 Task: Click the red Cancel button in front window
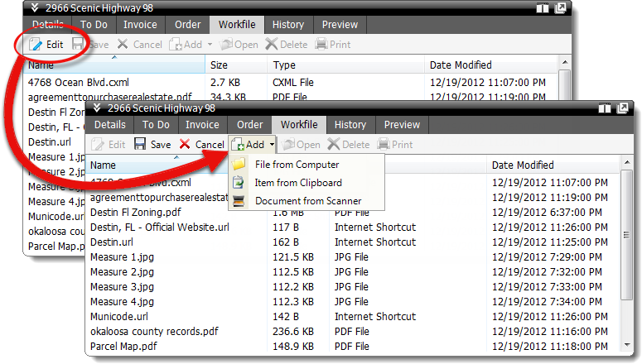point(201,144)
